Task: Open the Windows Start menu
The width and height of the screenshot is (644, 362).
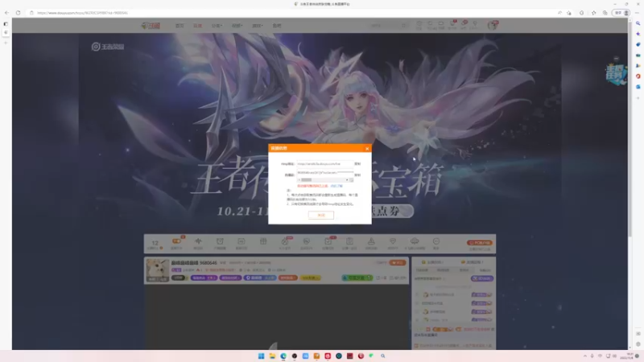Action: tap(261, 356)
